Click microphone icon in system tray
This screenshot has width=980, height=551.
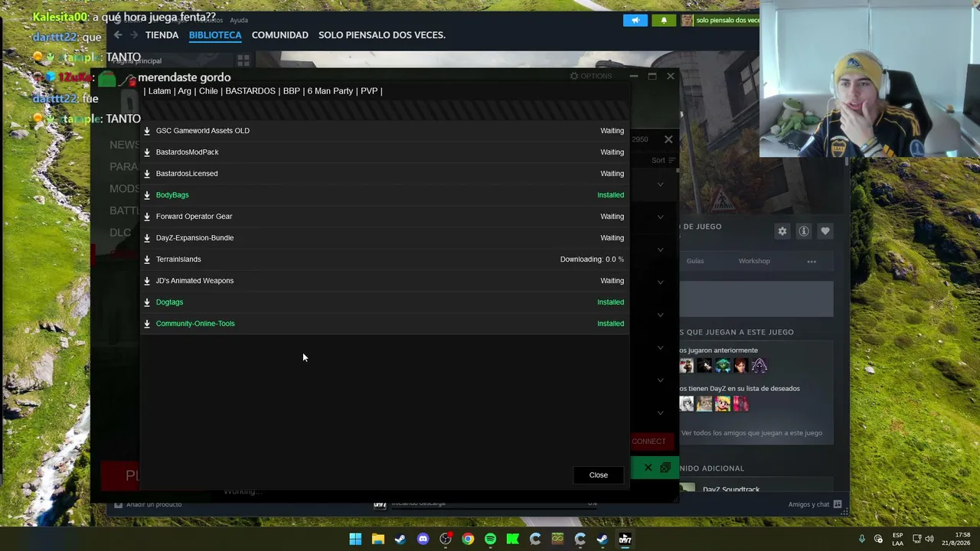coord(862,540)
